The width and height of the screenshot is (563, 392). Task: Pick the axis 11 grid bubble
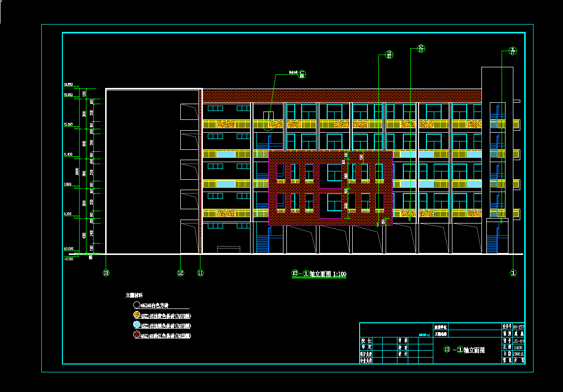[x=200, y=273]
